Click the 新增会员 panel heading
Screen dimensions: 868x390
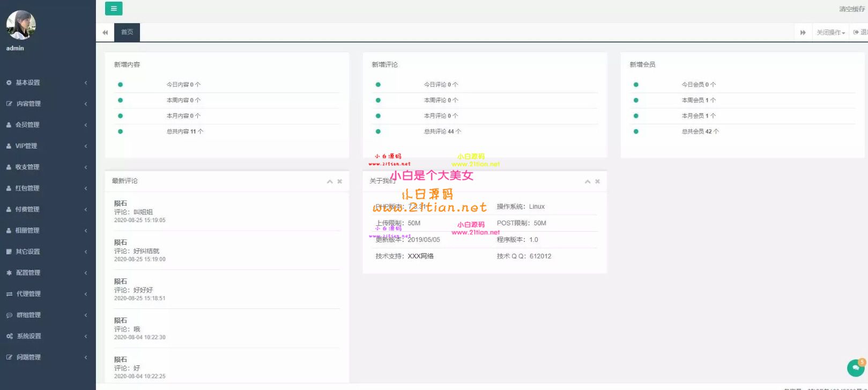coord(642,64)
